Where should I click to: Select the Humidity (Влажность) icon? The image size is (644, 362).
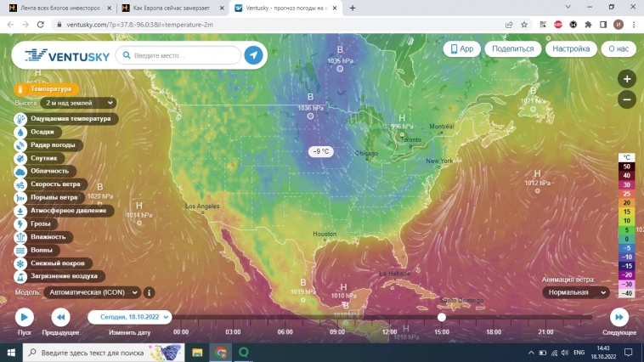pos(20,237)
